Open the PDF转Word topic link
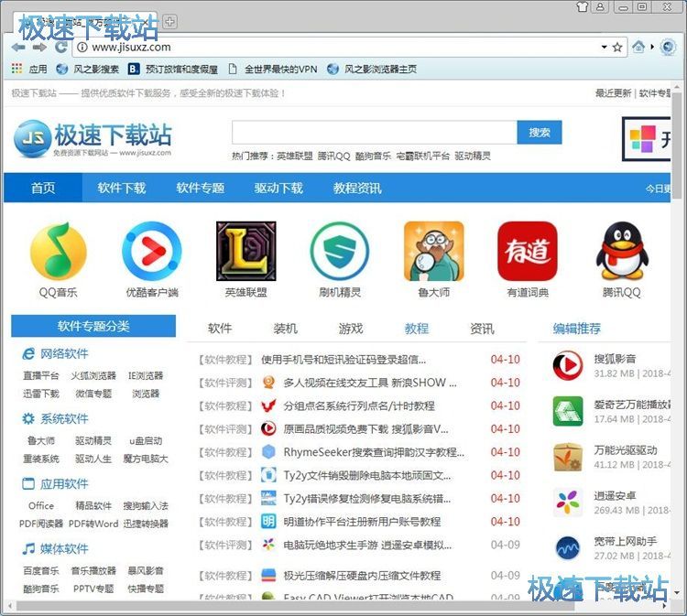The width and height of the screenshot is (687, 616). 93,524
